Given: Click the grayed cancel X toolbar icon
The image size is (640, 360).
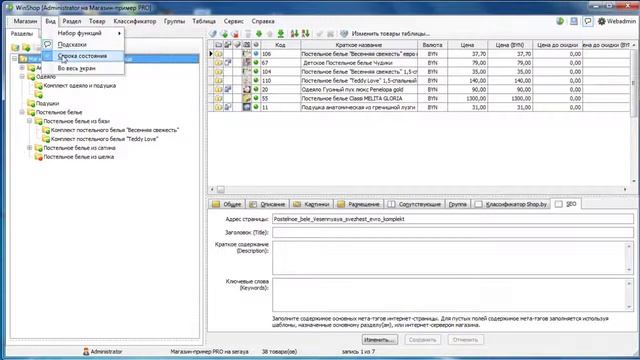Looking at the screenshot, I should (x=331, y=34).
